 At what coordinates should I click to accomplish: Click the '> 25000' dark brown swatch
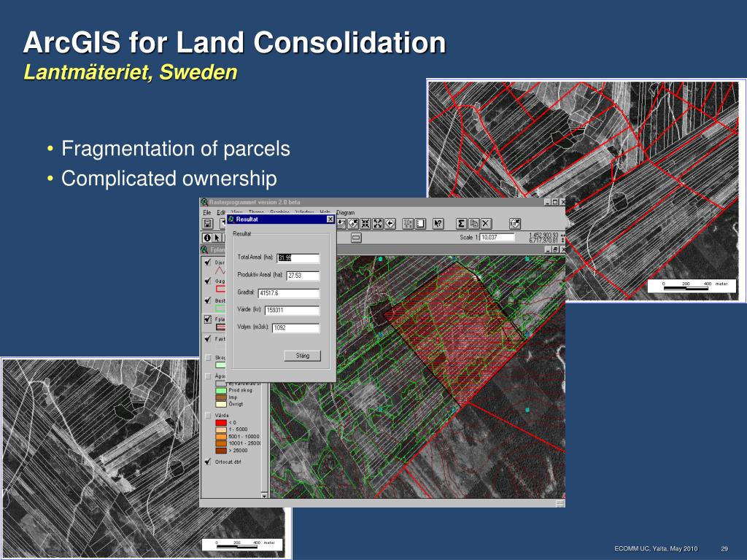click(221, 451)
